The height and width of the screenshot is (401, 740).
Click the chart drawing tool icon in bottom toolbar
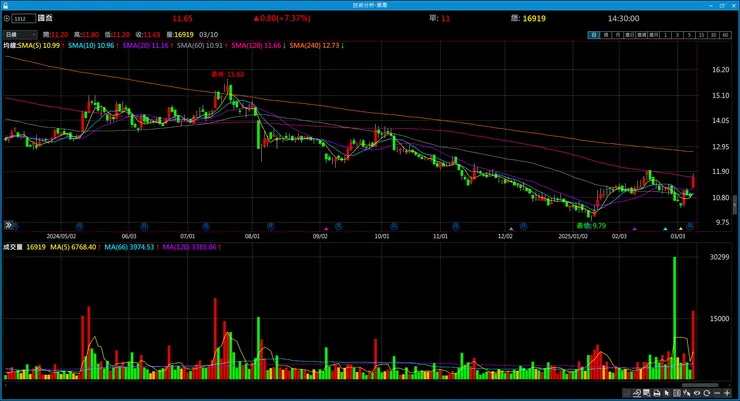point(637,393)
